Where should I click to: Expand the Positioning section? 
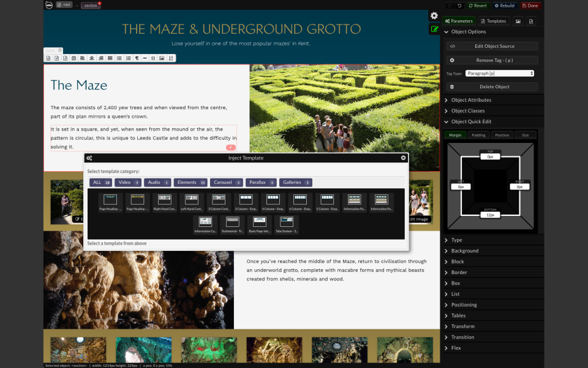pos(492,305)
